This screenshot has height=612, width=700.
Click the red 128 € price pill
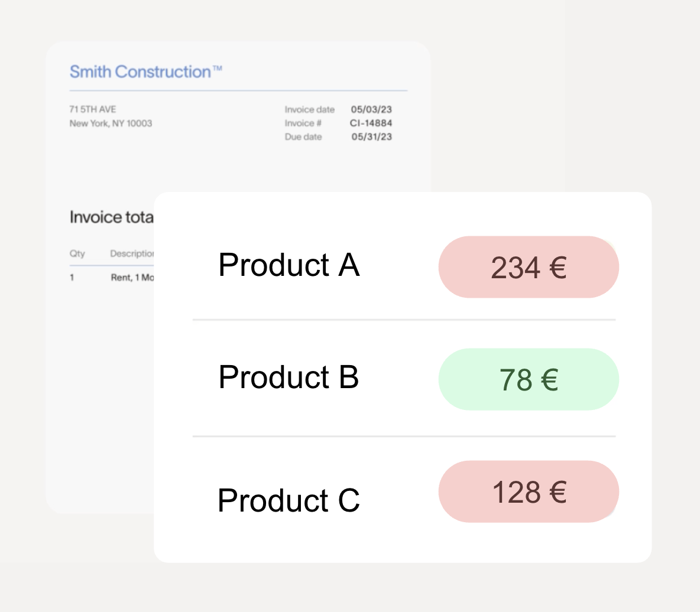click(x=528, y=491)
